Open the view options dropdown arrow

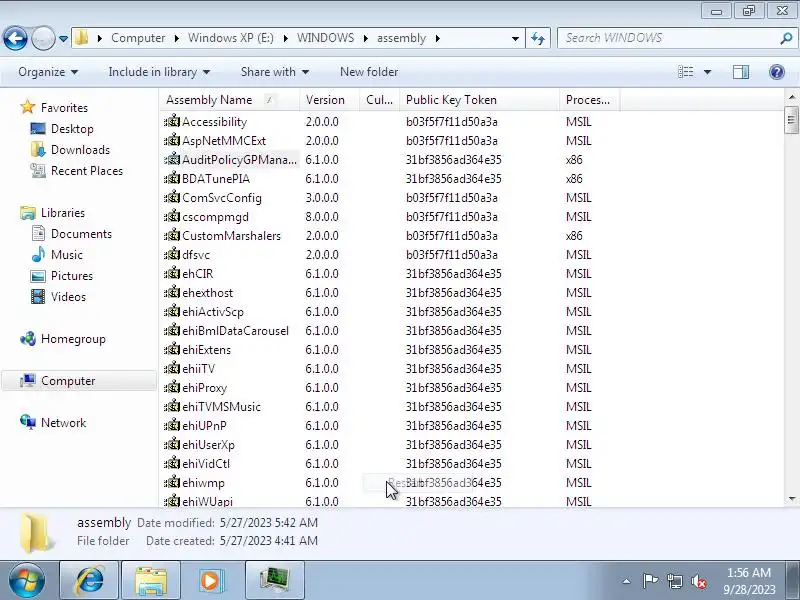click(x=707, y=72)
